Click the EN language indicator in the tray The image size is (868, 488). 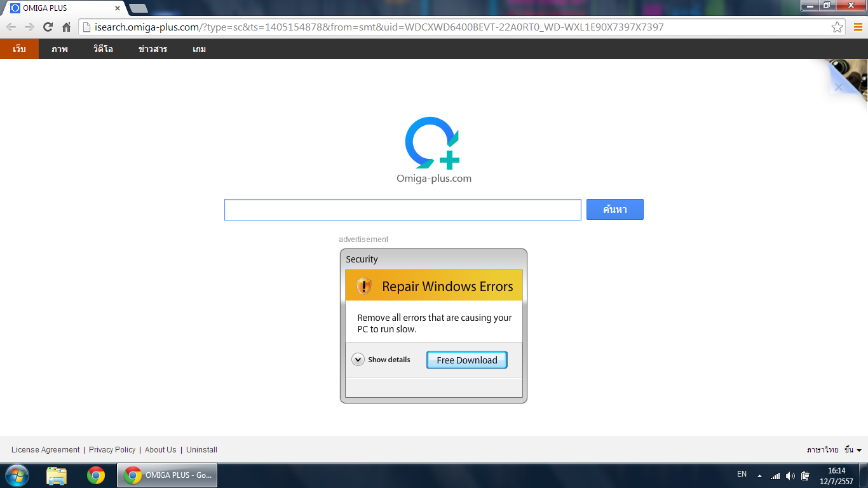[x=742, y=474]
